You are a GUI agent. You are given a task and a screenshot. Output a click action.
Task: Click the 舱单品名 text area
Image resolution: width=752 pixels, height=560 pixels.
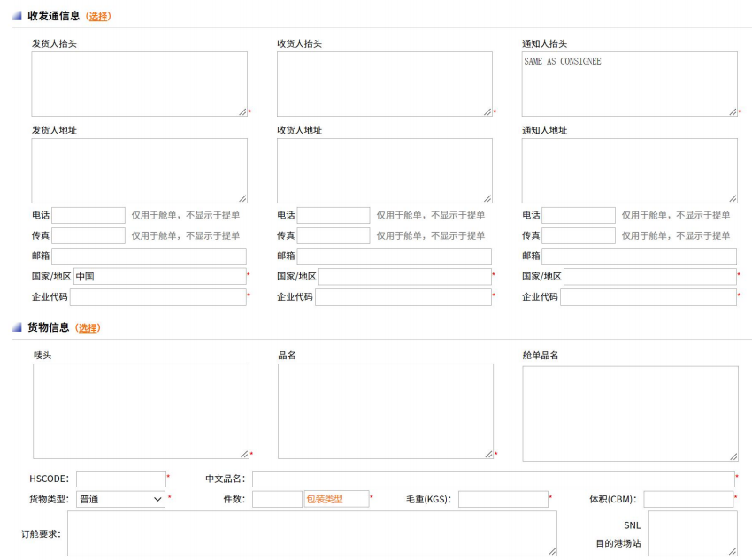[631, 414]
